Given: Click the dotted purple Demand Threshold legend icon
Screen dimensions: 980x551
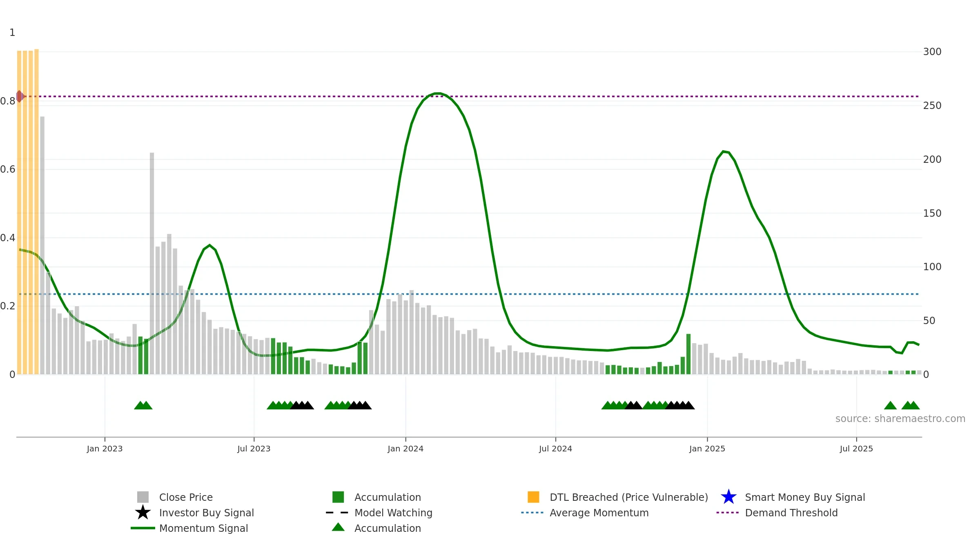Looking at the screenshot, I should [728, 513].
